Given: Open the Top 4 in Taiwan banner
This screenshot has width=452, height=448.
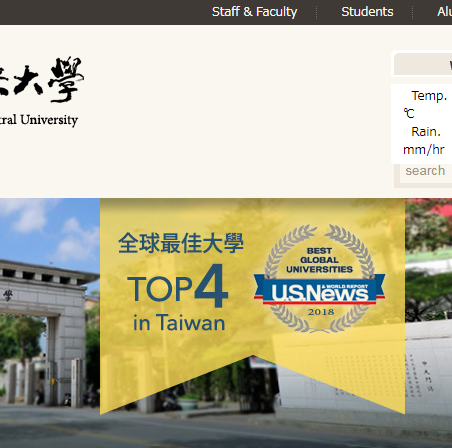Looking at the screenshot, I should [252, 306].
